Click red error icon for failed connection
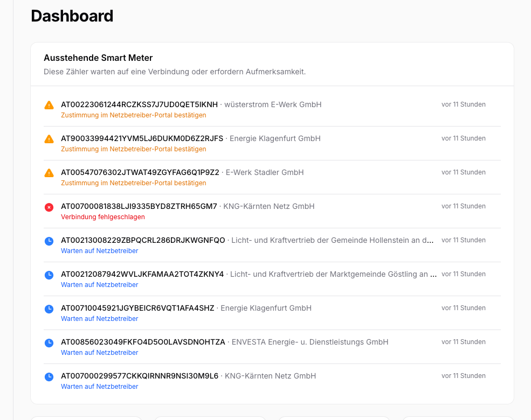Viewport: 531px width, 420px height. [49, 207]
